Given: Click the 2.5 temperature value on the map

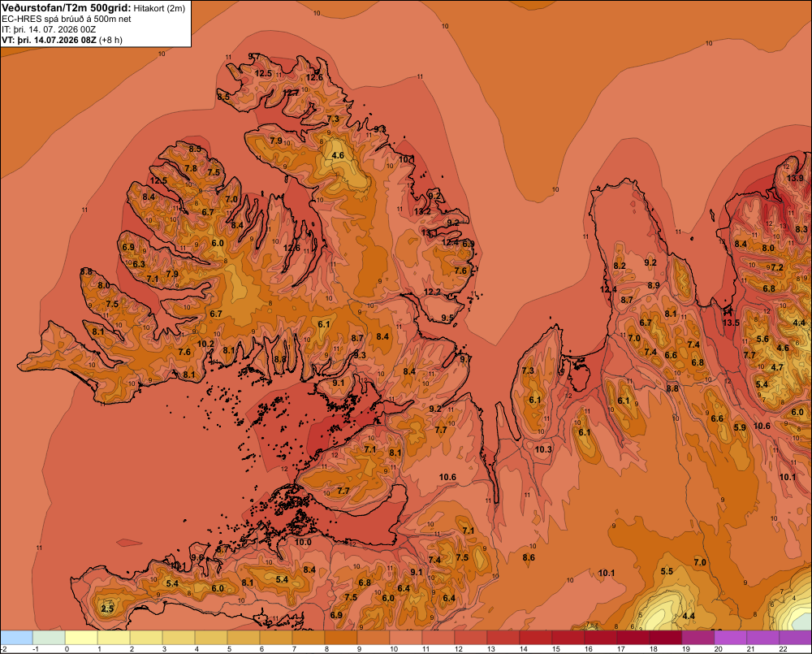Looking at the screenshot, I should click(107, 609).
